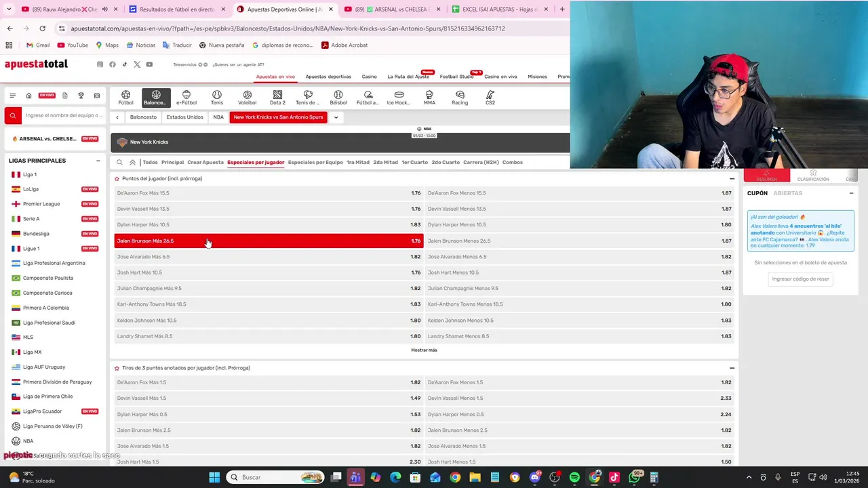Select Devin Vassell Más 1.5 three-pointers odds
868x488 pixels.
(269, 398)
